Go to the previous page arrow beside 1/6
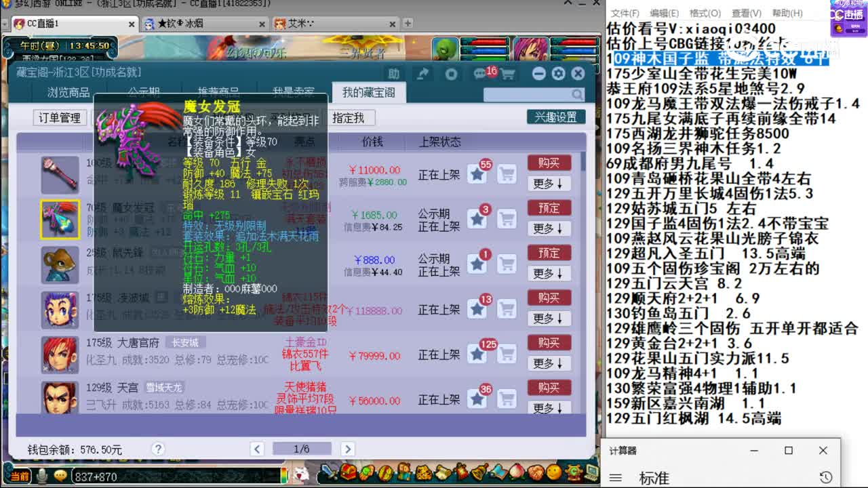The width and height of the screenshot is (868, 488). click(x=257, y=449)
